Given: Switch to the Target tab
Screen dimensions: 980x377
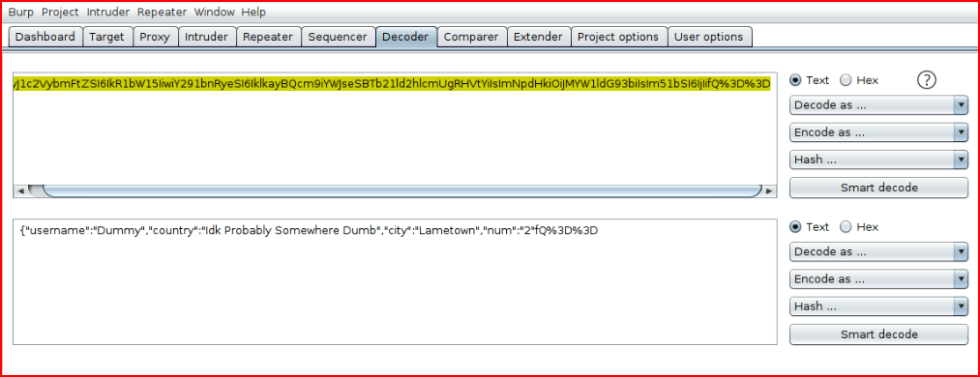Looking at the screenshot, I should 106,37.
